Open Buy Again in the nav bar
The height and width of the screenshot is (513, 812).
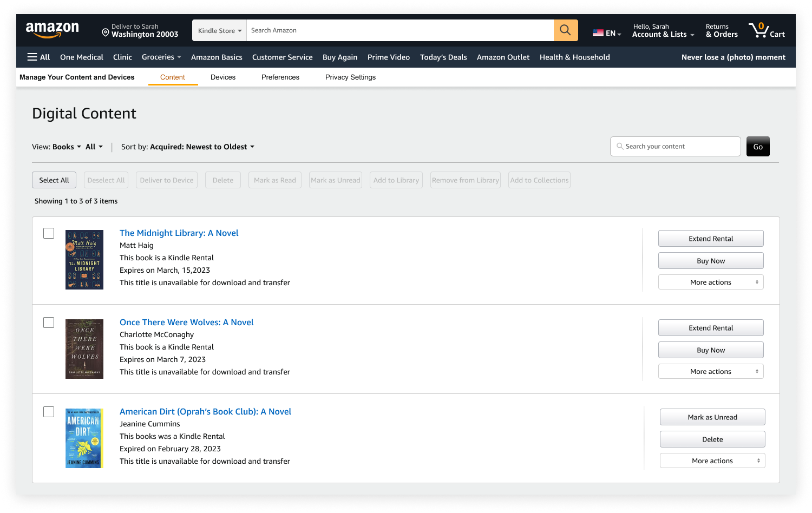click(340, 57)
